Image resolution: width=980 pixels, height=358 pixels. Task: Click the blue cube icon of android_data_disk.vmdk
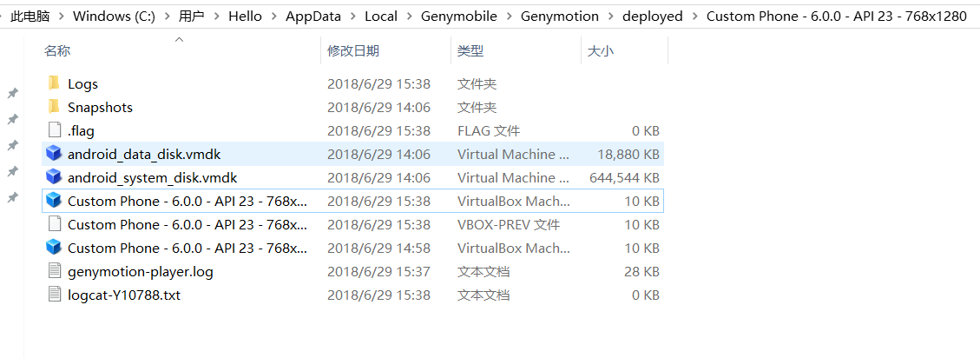(x=55, y=154)
